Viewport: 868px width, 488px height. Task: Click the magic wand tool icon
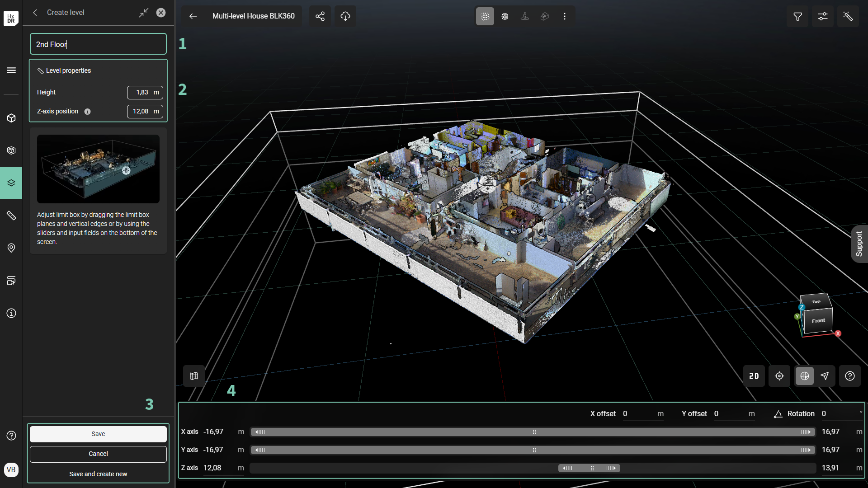848,16
